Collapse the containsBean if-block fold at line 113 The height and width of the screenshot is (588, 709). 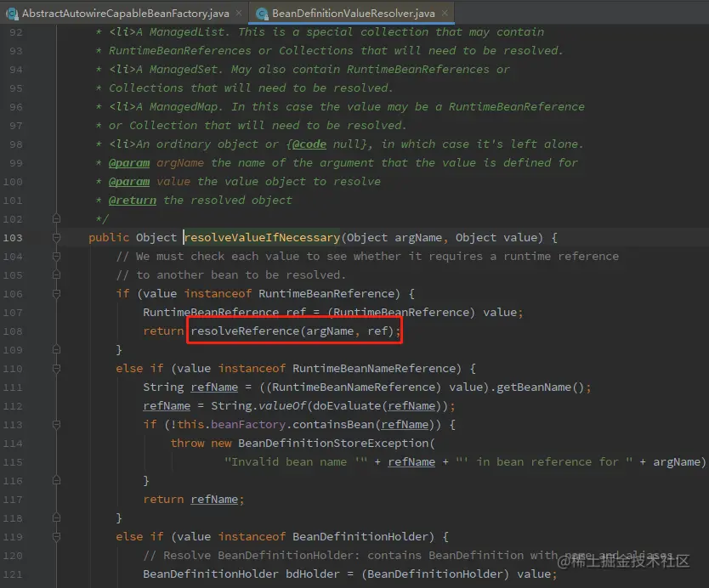click(56, 424)
